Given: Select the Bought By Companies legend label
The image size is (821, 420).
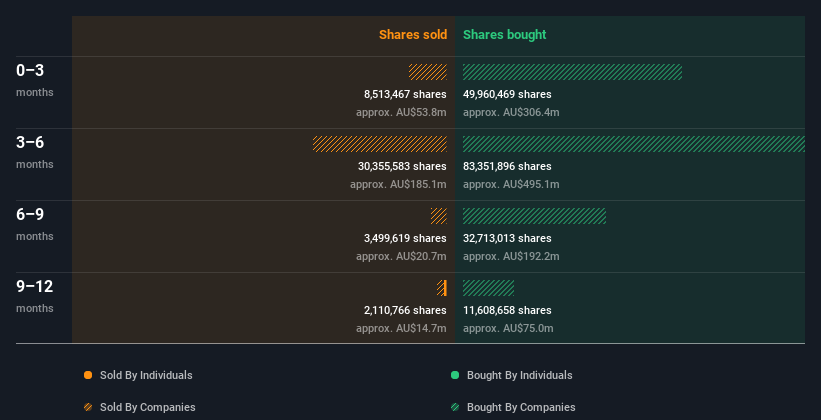Looking at the screenshot, I should coord(521,407).
